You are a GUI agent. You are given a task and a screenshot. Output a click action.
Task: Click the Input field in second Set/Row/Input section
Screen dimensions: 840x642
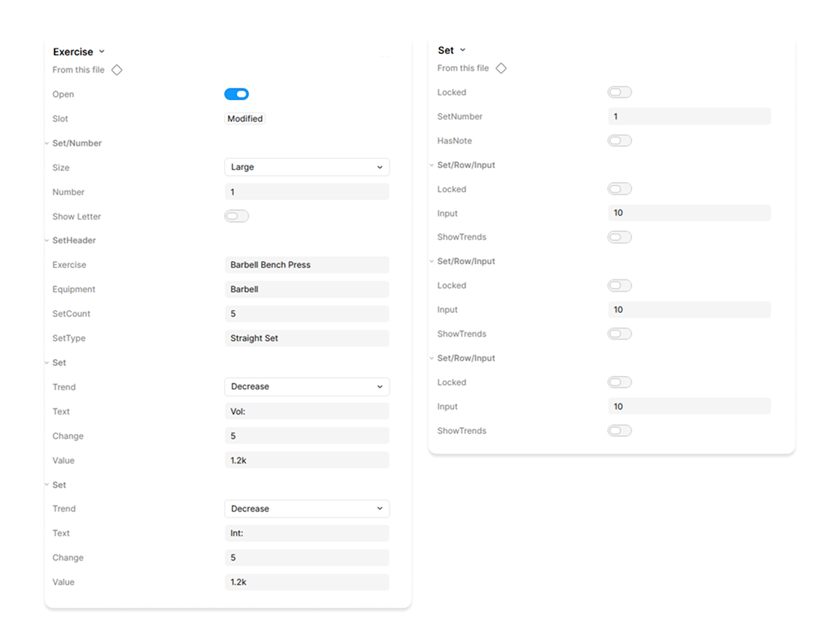689,309
